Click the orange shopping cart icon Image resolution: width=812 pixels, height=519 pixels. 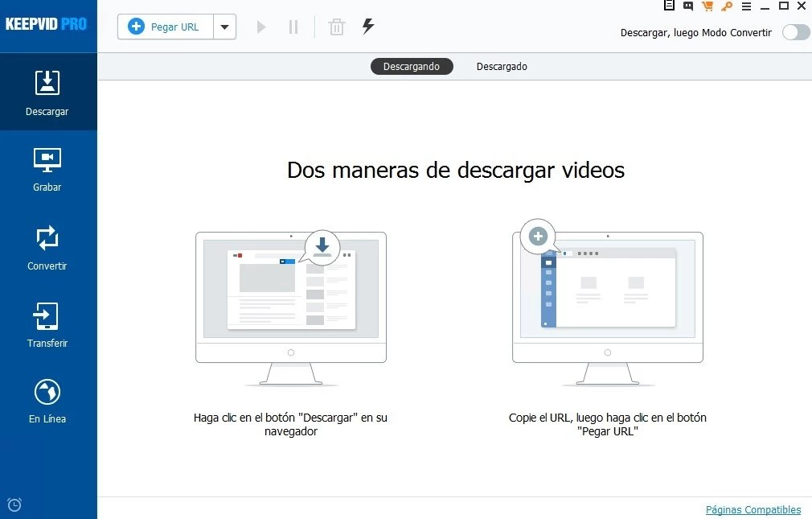point(707,6)
